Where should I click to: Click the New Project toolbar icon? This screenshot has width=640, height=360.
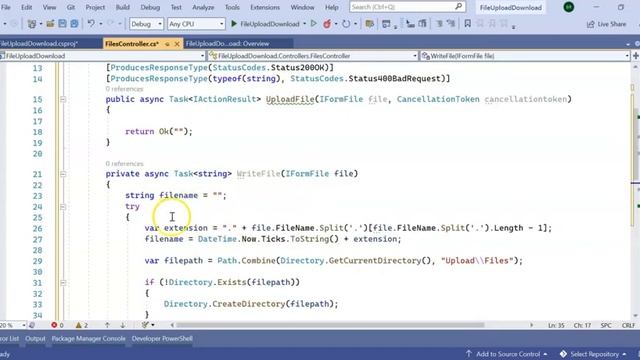click(x=31, y=24)
